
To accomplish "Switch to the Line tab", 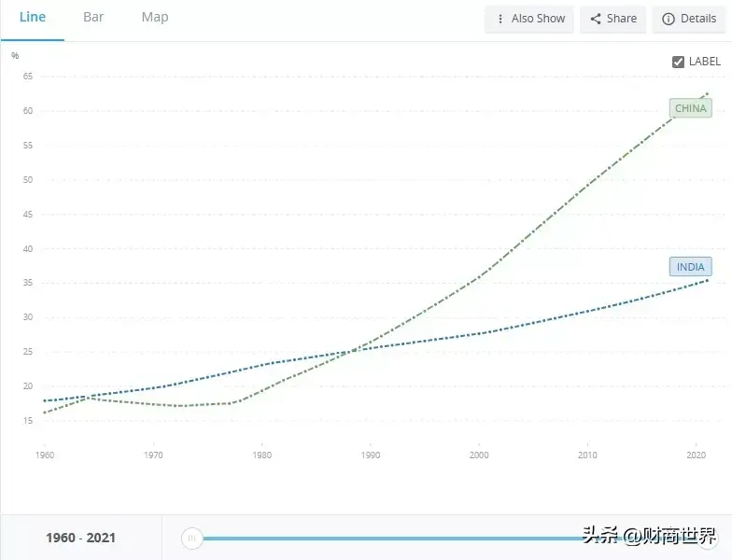I will click(x=33, y=18).
